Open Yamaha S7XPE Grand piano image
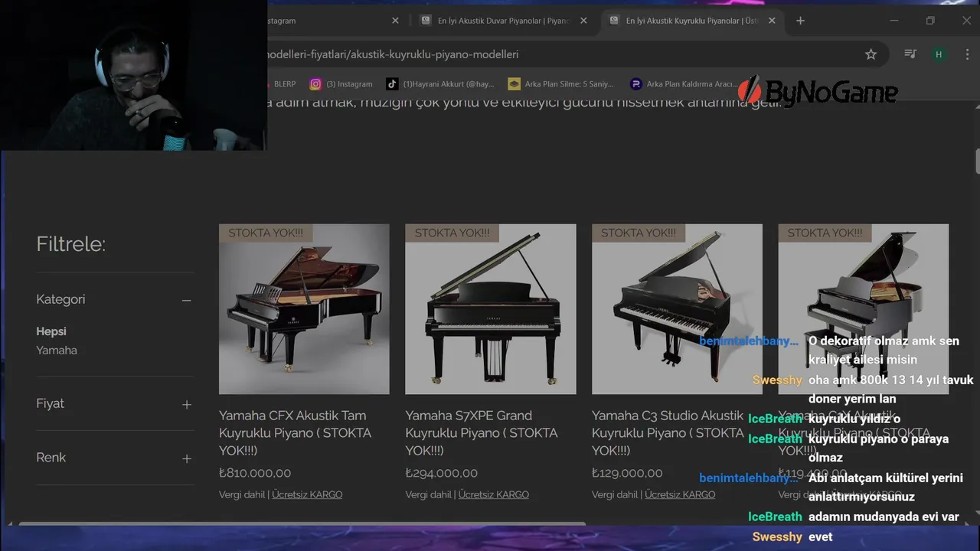The height and width of the screenshot is (551, 980). (491, 309)
